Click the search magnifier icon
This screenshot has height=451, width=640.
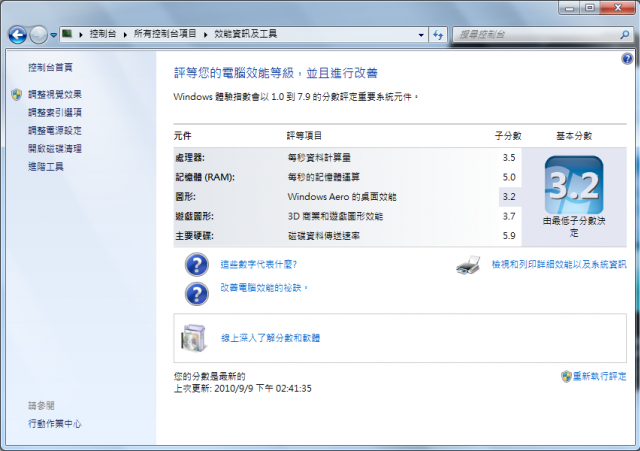click(625, 35)
